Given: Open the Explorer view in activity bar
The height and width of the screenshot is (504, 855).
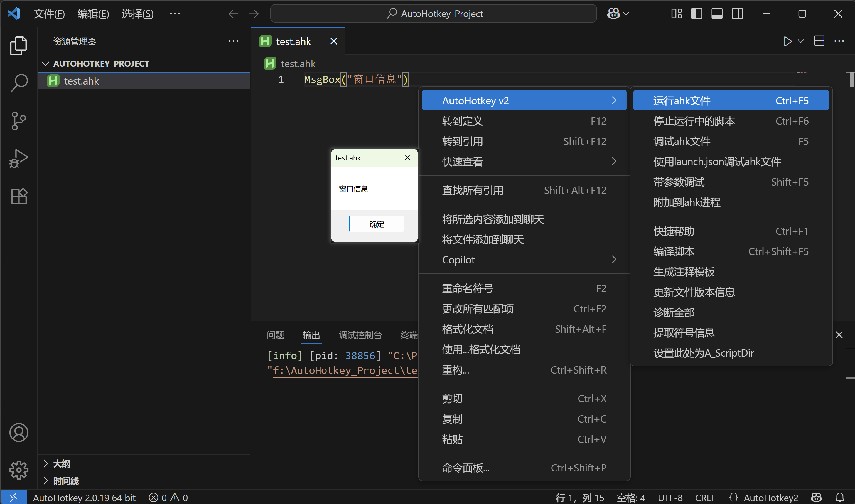Looking at the screenshot, I should [x=19, y=46].
